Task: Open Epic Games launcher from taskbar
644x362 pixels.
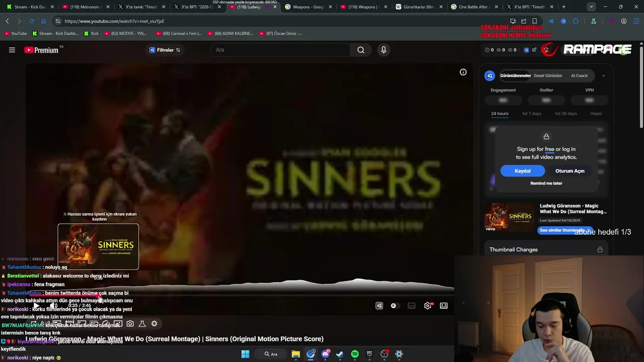Action: coord(370,354)
